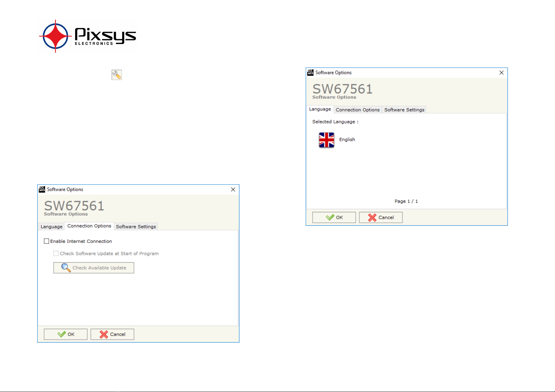Click SW67561 heading in the Language window

click(342, 89)
